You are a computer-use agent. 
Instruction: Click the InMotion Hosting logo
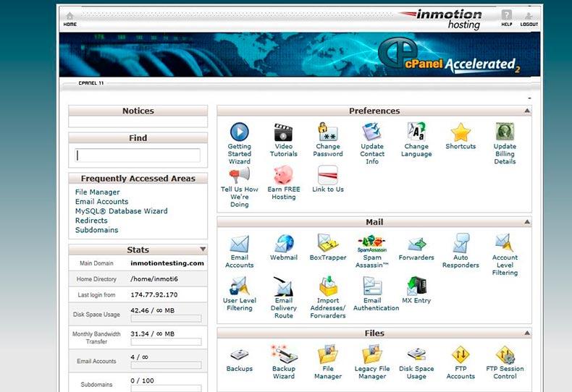tap(440, 19)
